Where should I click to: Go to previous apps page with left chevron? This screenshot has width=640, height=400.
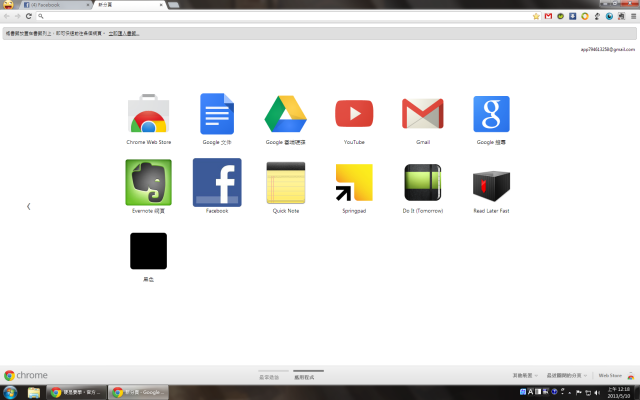click(x=29, y=207)
